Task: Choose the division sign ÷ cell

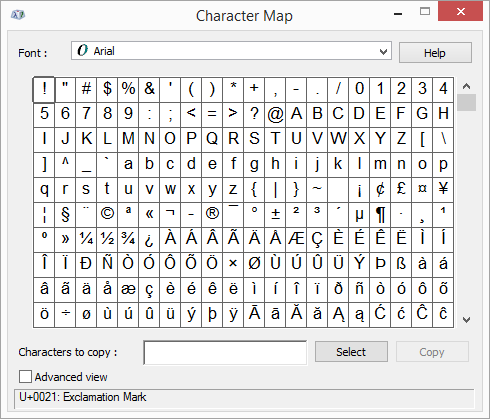Action: tap(65, 315)
